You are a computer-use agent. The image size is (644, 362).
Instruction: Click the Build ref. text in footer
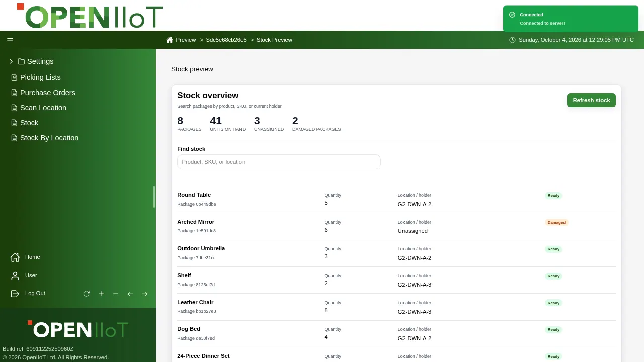[x=38, y=349]
